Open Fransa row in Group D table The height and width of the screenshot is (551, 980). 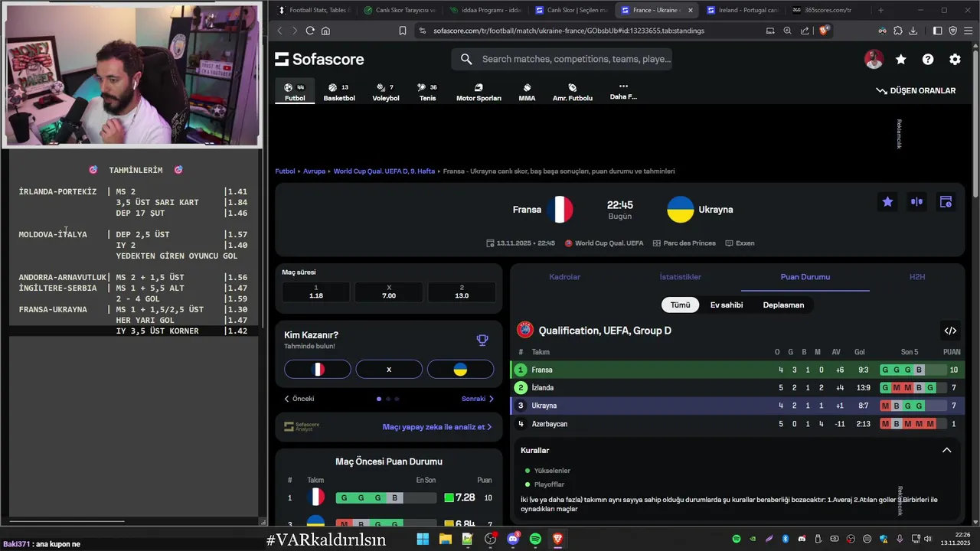tap(737, 370)
